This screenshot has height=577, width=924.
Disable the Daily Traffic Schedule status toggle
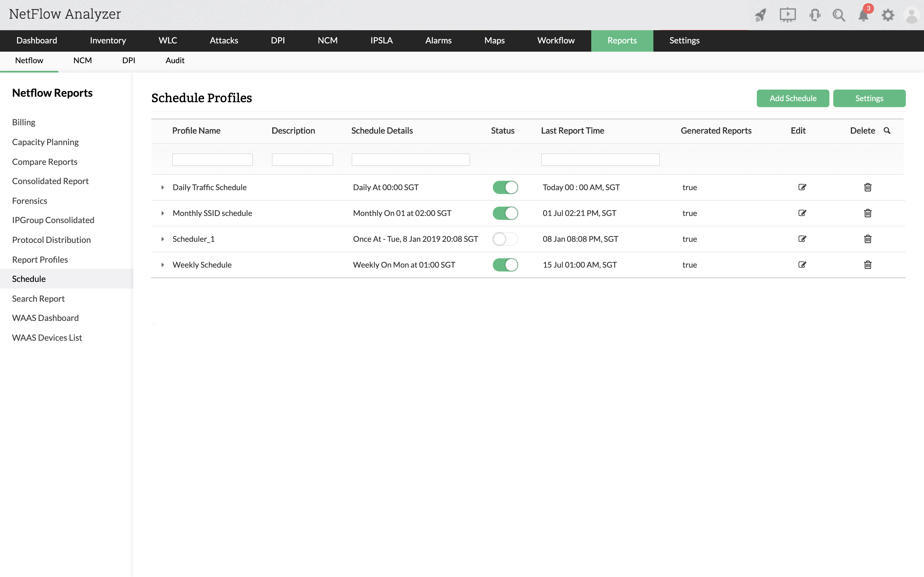pos(505,187)
